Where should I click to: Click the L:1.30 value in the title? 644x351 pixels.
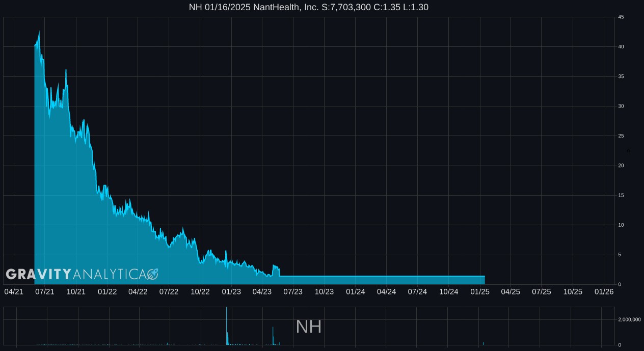[415, 7]
